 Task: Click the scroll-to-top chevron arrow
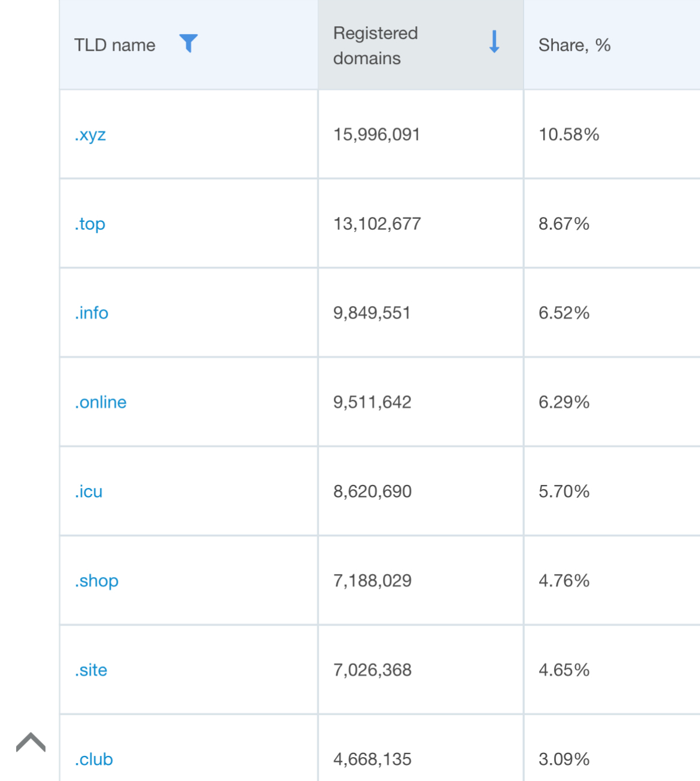(x=31, y=742)
